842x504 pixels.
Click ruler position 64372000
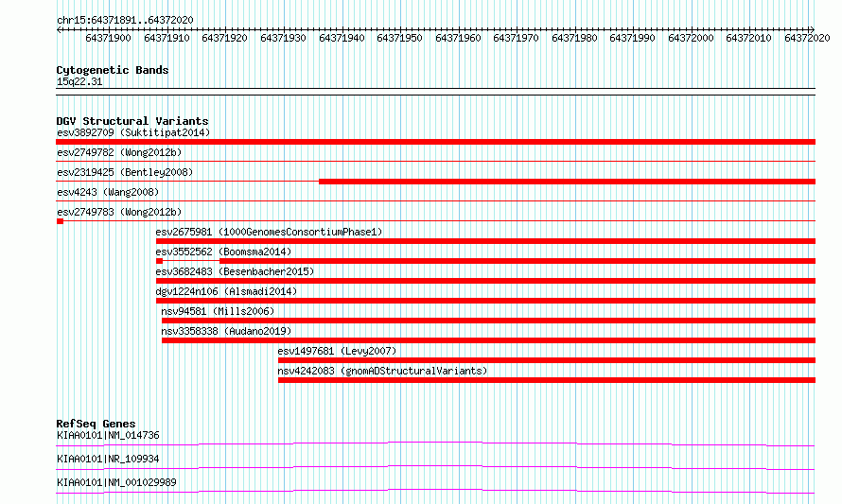pos(692,38)
